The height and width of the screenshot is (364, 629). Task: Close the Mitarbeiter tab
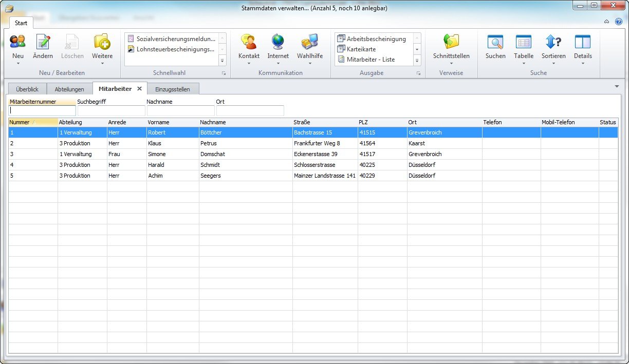[139, 88]
